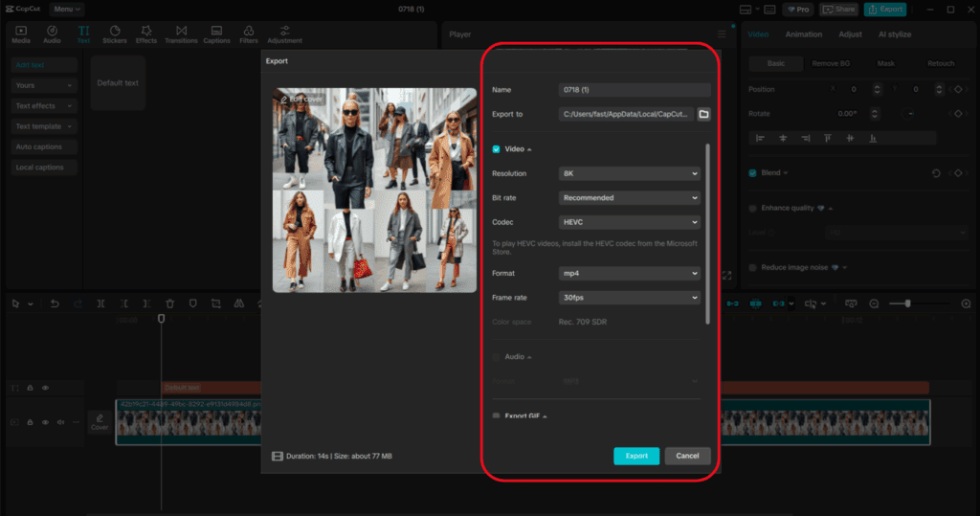980x516 pixels.
Task: Click the export dialog vertical scrollbar
Action: (707, 235)
